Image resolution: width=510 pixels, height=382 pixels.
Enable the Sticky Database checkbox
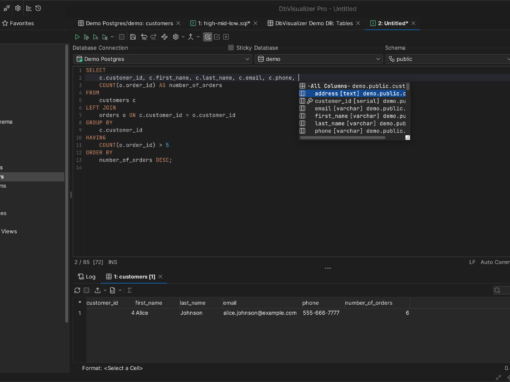click(x=231, y=48)
